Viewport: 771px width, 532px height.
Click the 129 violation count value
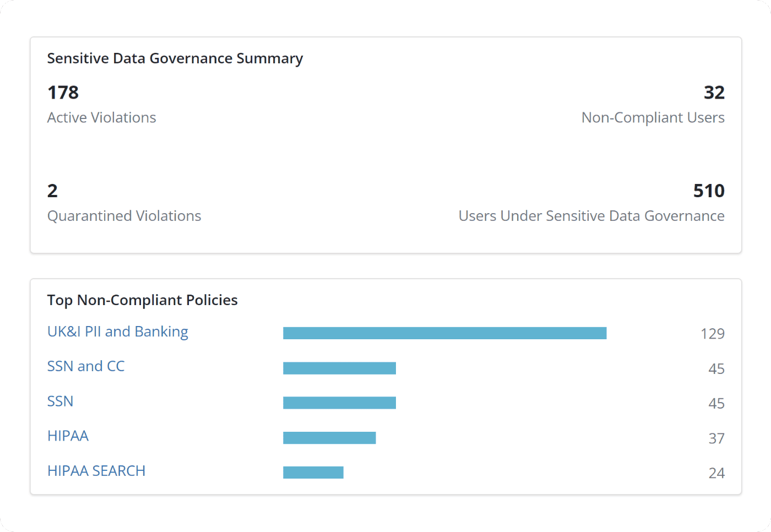pos(712,334)
